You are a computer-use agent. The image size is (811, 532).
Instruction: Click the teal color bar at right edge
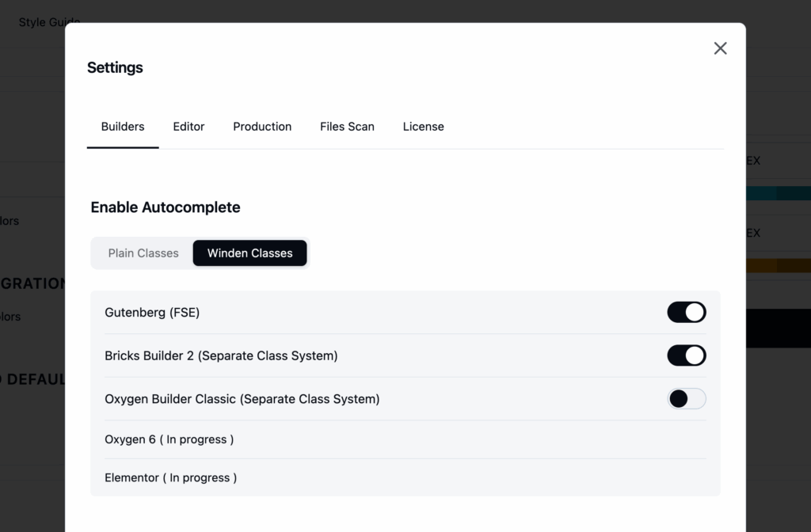click(x=778, y=193)
